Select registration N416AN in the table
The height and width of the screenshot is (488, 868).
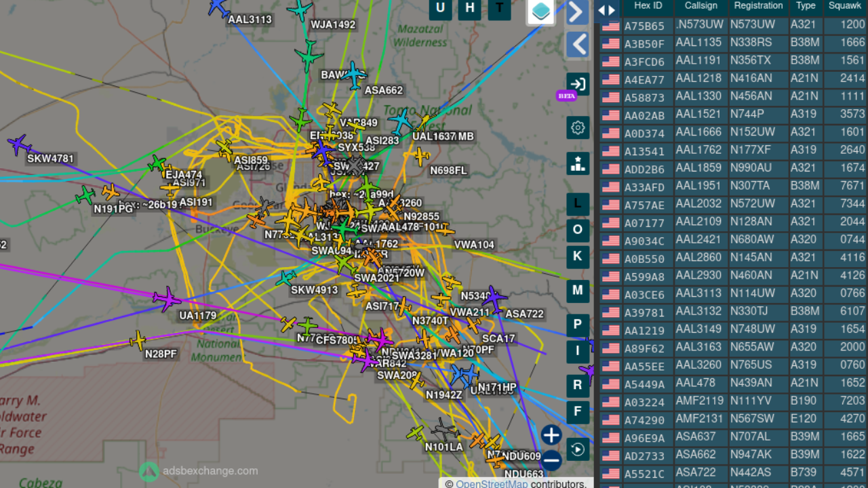point(751,79)
